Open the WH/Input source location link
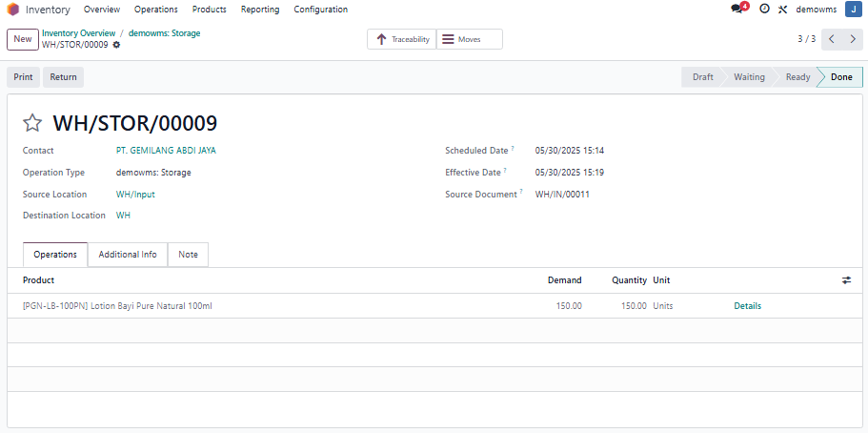This screenshot has height=433, width=868. pyautogui.click(x=135, y=194)
